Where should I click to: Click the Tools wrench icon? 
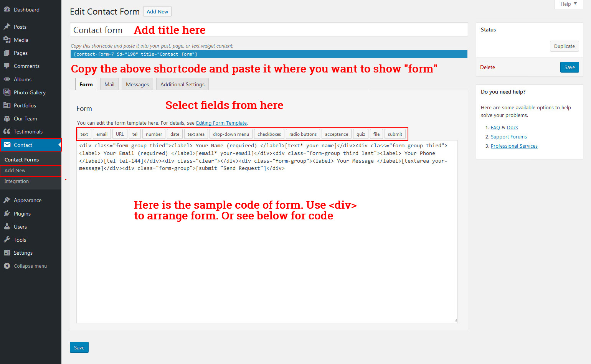[7, 240]
